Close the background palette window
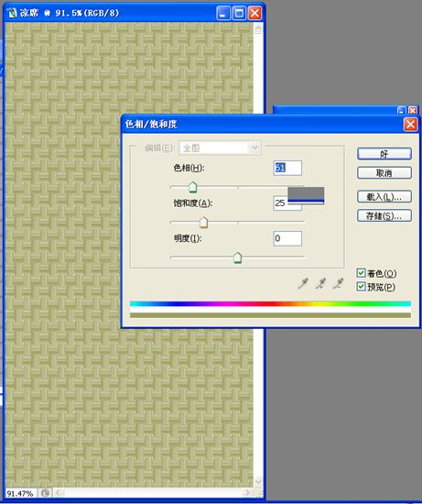This screenshot has width=422, height=504. click(x=413, y=111)
